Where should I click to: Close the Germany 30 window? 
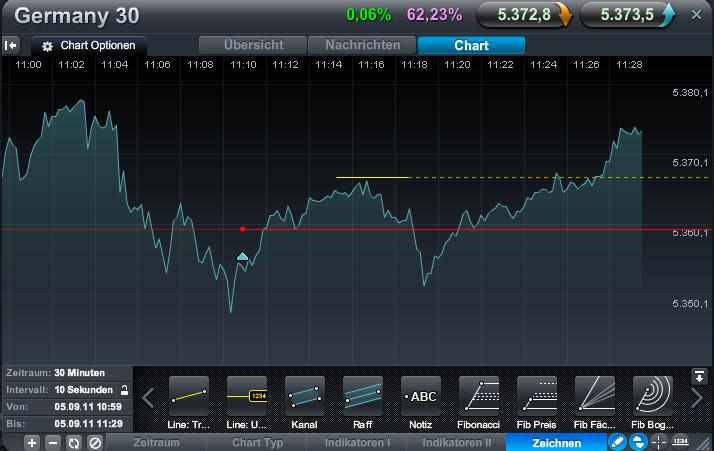coord(696,15)
